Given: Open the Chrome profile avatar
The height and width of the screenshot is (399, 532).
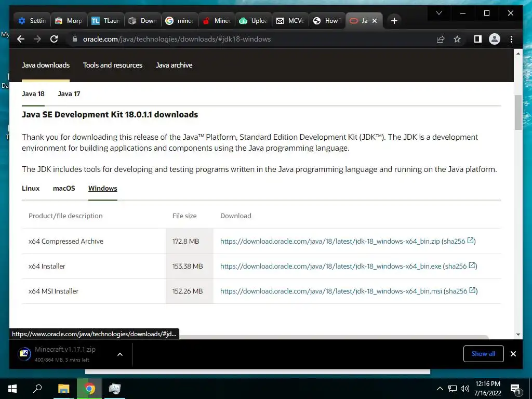Looking at the screenshot, I should [x=495, y=39].
